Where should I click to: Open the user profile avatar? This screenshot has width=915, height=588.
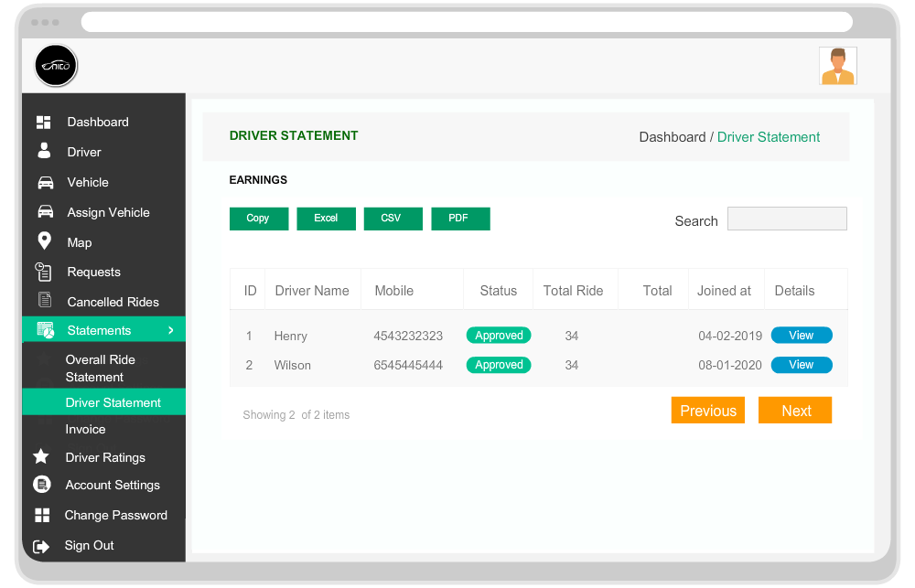(x=838, y=66)
